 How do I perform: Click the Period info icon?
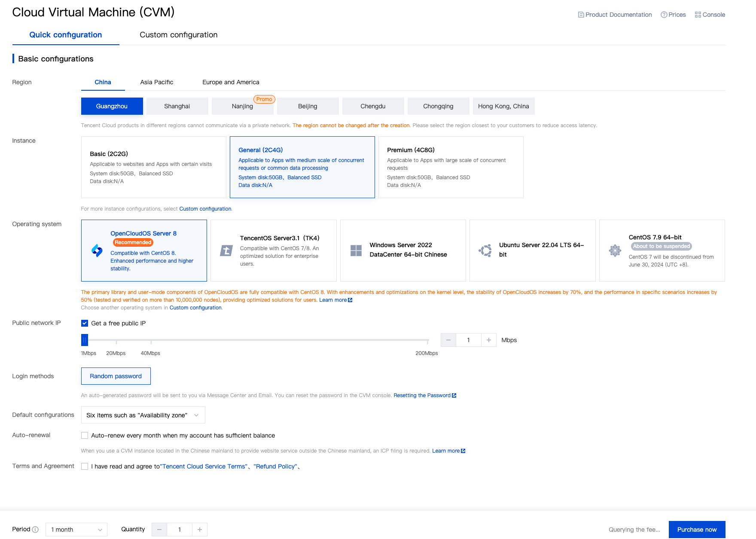(36, 530)
